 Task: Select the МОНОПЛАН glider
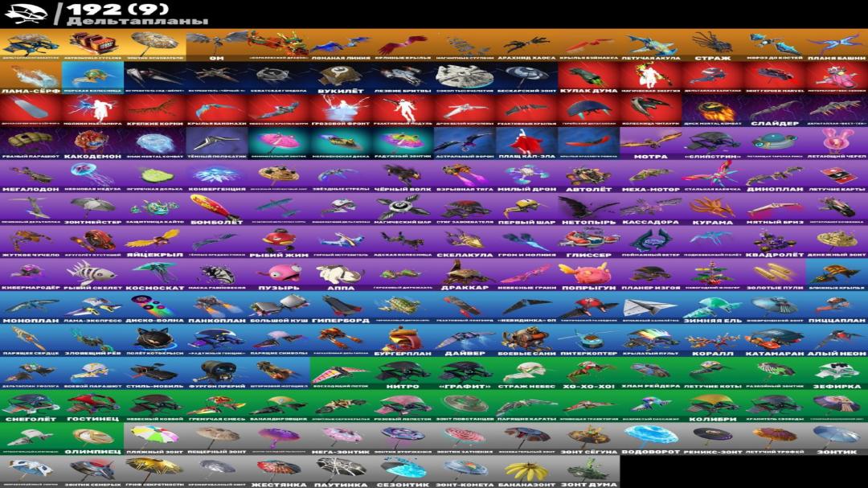[31, 307]
